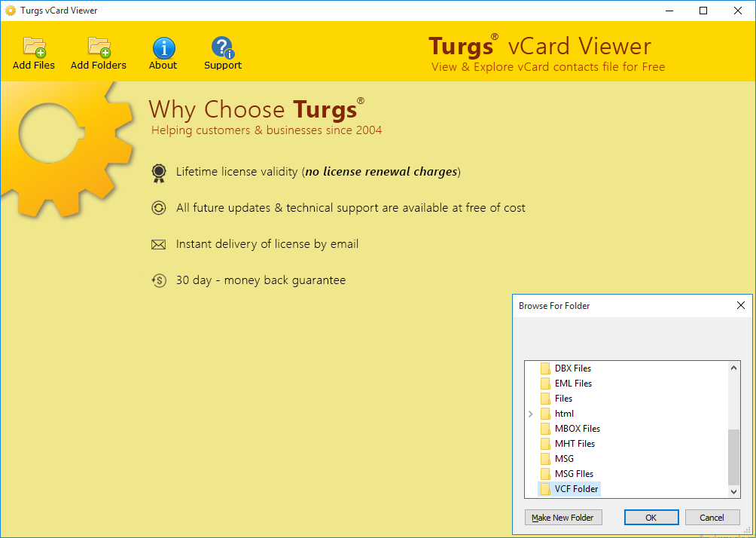Screen dimensions: 756x538
Task: Select the Files folder icon
Action: [545, 398]
